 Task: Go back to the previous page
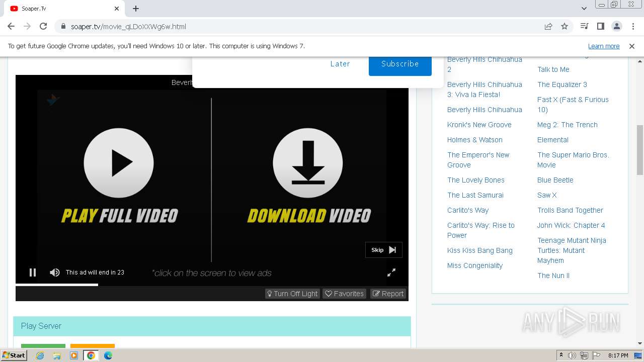pos(11,26)
